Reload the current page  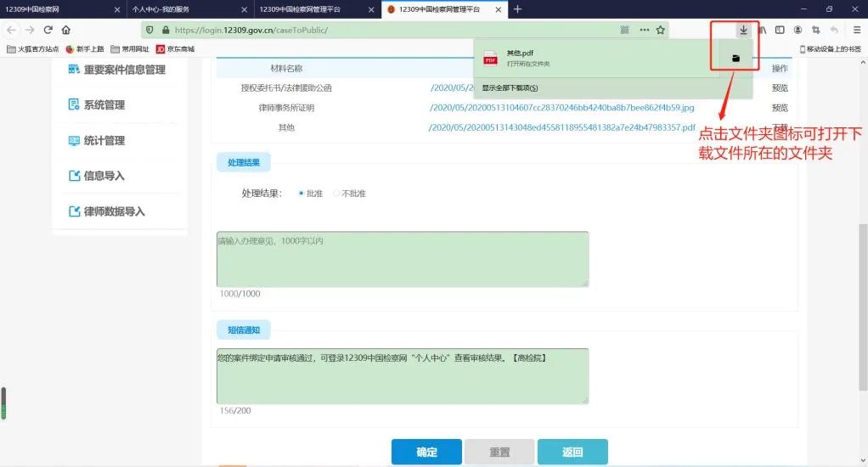pyautogui.click(x=48, y=30)
